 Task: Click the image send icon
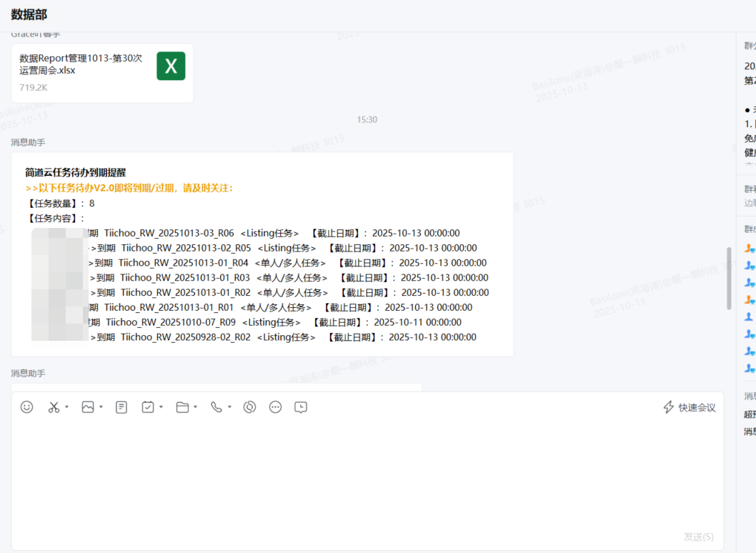[88, 407]
